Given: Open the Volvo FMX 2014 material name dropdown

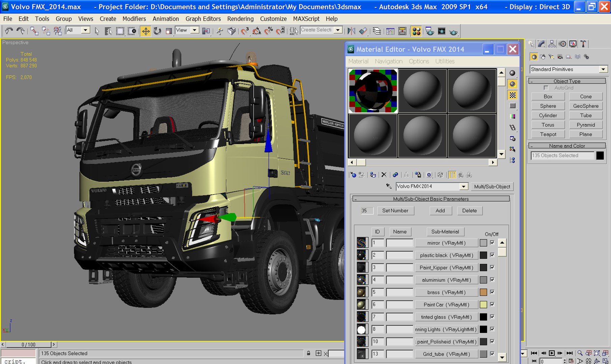Looking at the screenshot, I should (464, 186).
